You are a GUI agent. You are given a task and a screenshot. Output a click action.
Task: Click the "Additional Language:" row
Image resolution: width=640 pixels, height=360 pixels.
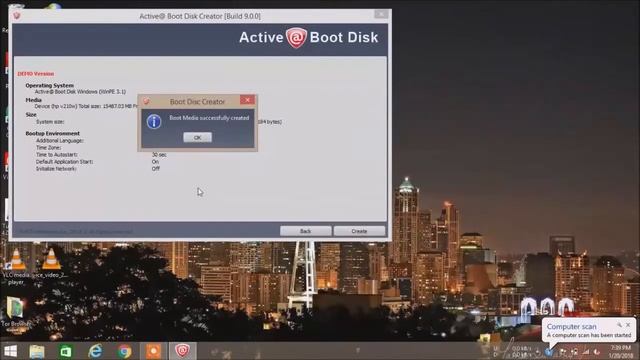60,140
